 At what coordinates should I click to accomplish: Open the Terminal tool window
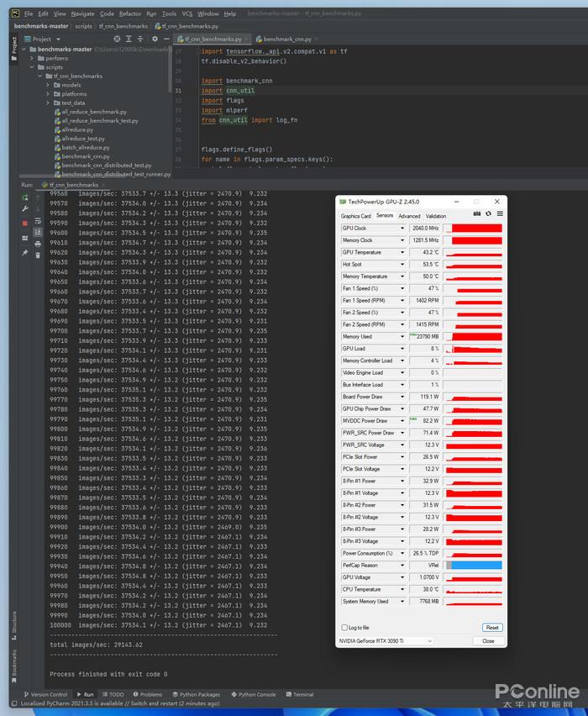(300, 694)
